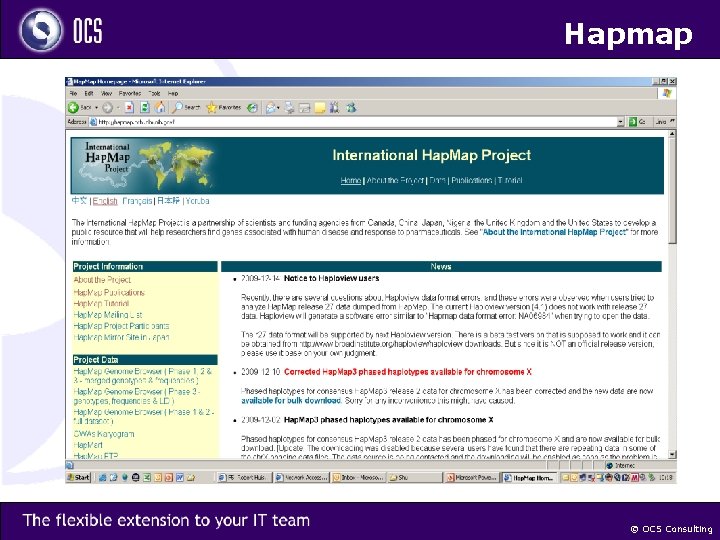Click the scrollbar up arrow

[x=672, y=134]
